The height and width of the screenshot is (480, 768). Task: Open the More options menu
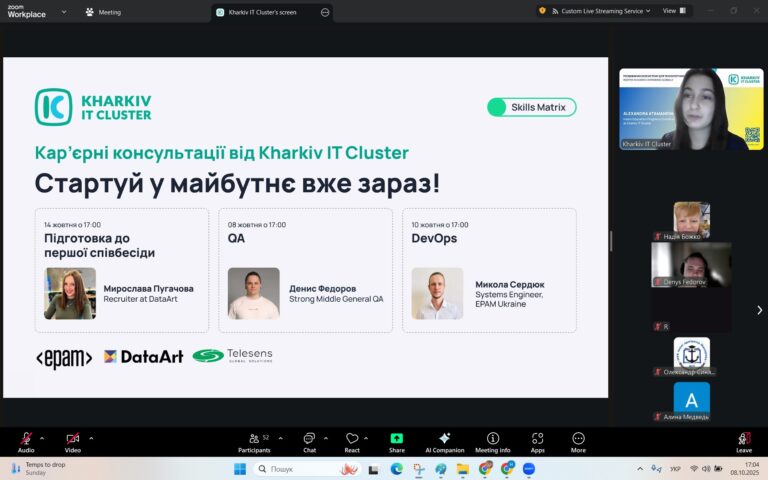pos(578,442)
